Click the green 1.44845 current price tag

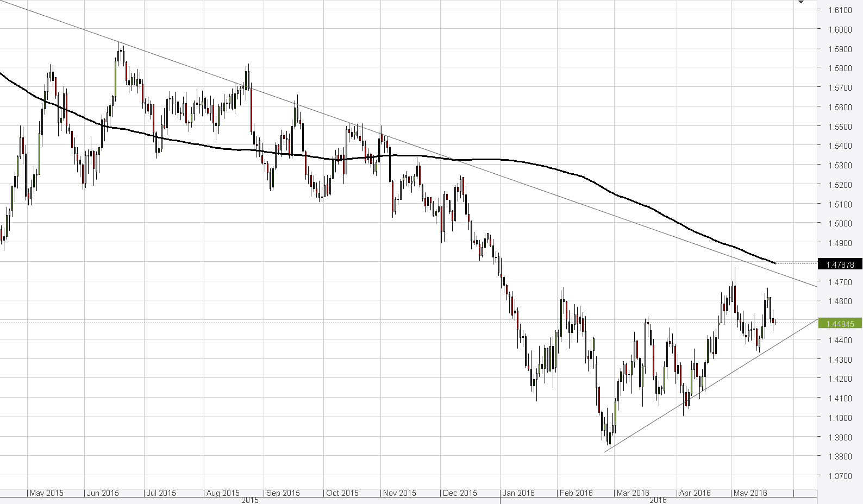coord(840,324)
